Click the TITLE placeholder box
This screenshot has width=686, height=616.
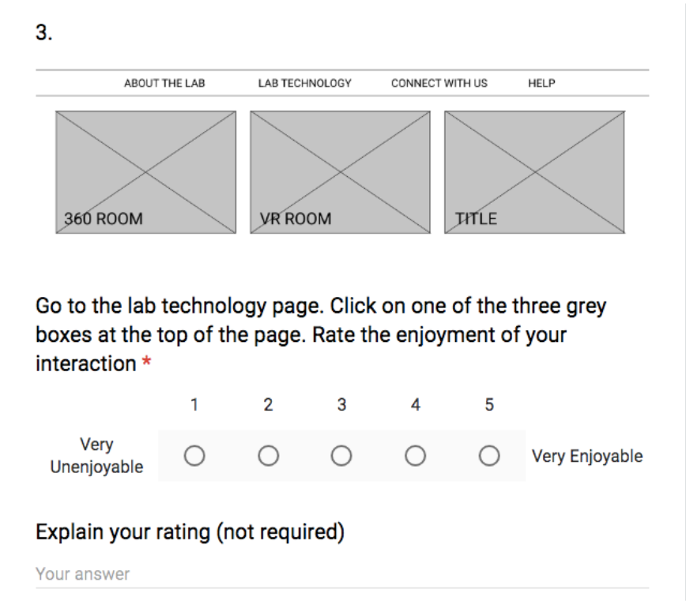[534, 172]
